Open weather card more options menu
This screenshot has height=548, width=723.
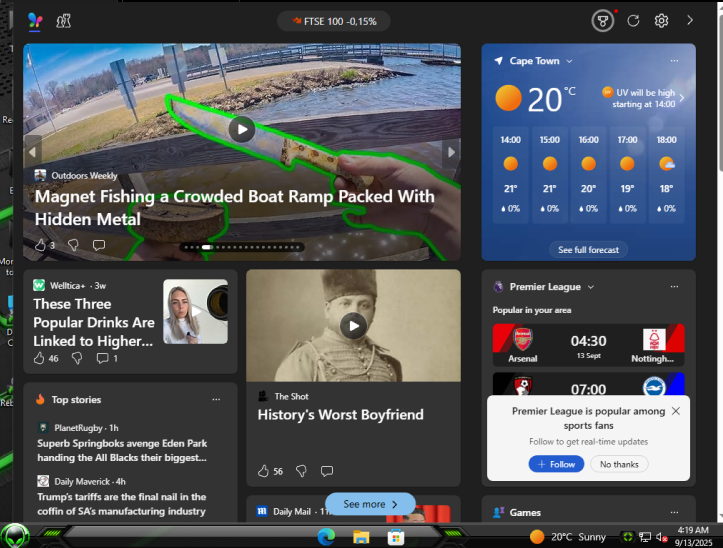(x=674, y=61)
